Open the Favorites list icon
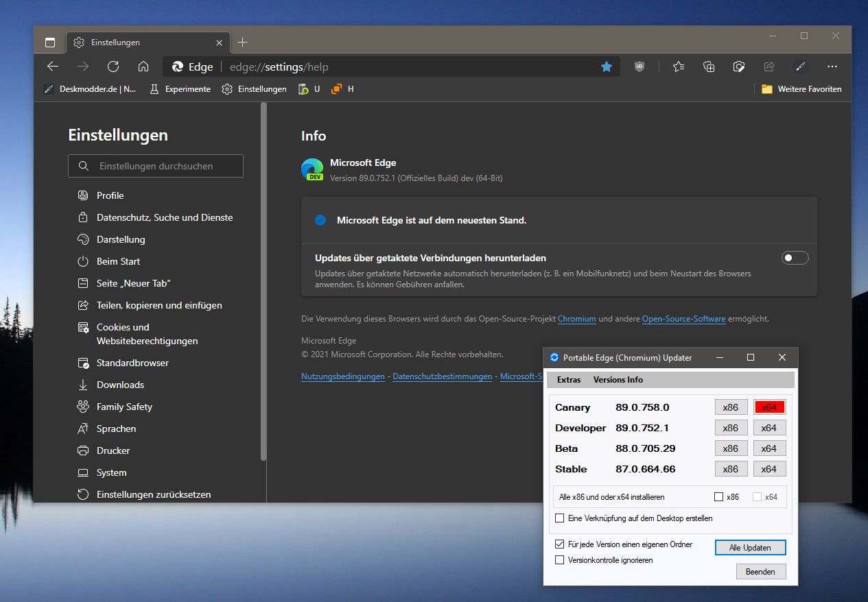 (x=679, y=67)
